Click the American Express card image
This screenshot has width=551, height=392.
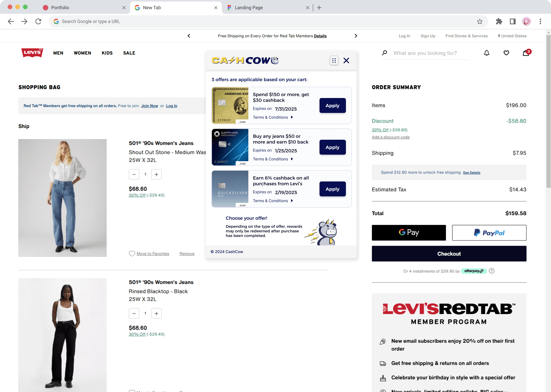230,106
